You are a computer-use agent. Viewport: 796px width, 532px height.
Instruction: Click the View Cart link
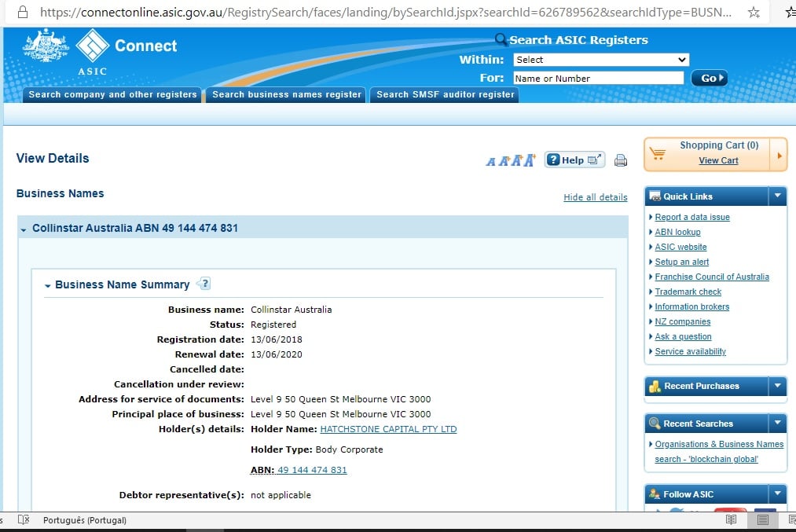718,160
